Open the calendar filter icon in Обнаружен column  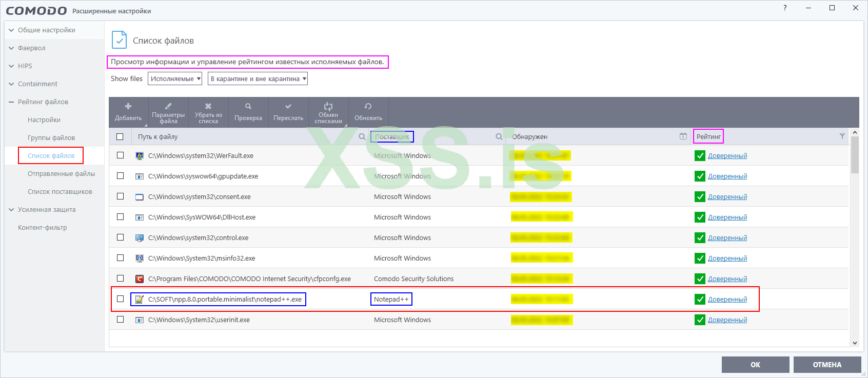click(683, 136)
